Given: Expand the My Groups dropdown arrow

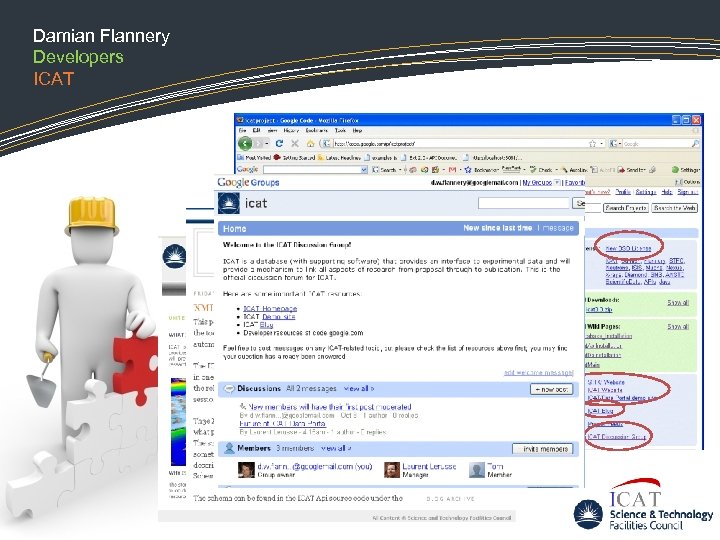Looking at the screenshot, I should tap(557, 183).
